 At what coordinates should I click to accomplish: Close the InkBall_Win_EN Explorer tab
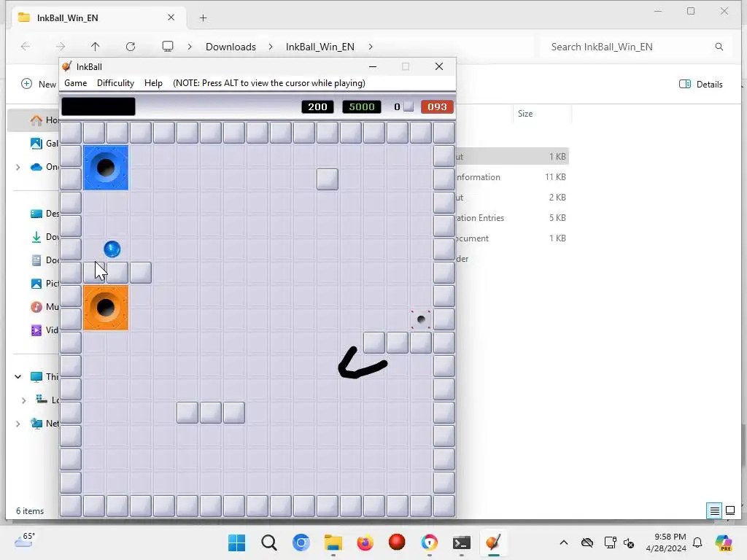pyautogui.click(x=171, y=17)
